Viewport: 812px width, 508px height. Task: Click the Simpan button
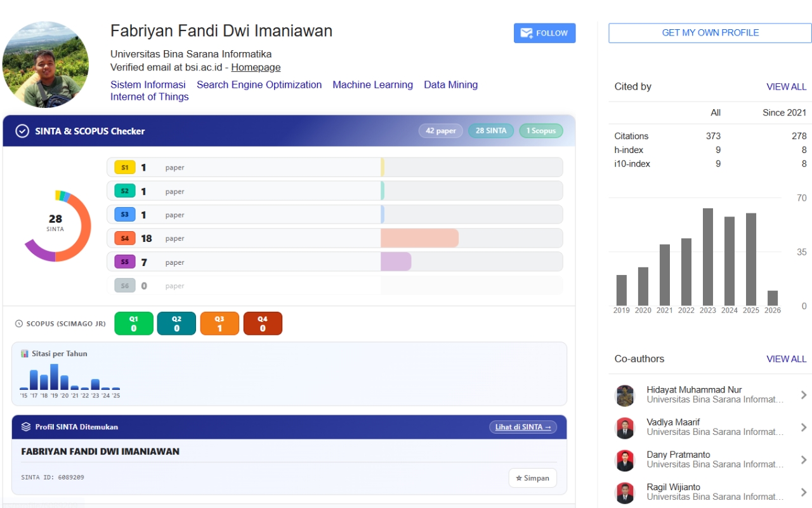[533, 478]
